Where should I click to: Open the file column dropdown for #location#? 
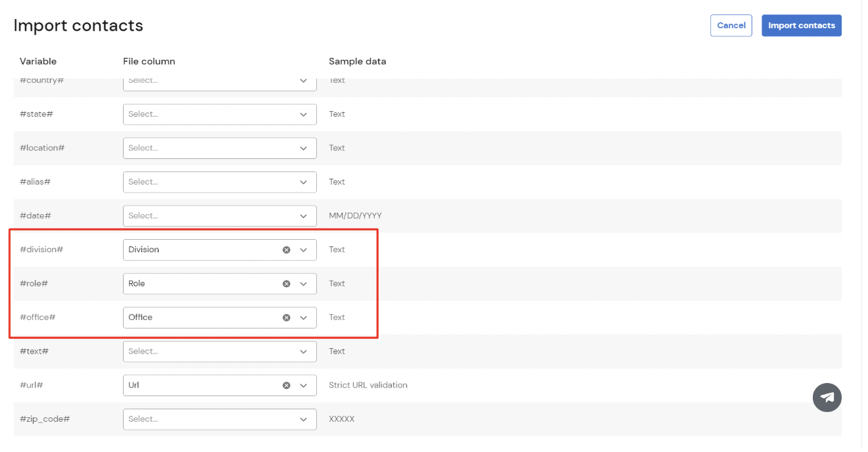coord(219,148)
